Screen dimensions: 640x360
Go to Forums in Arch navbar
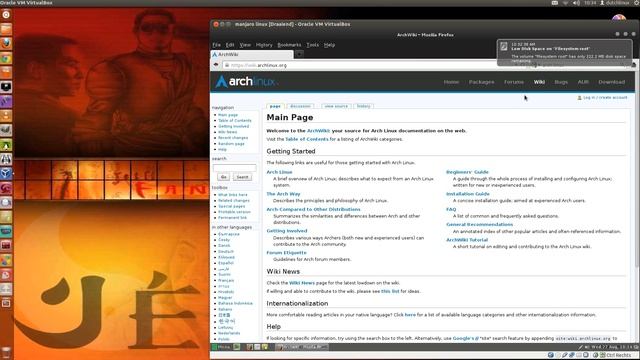[x=513, y=82]
